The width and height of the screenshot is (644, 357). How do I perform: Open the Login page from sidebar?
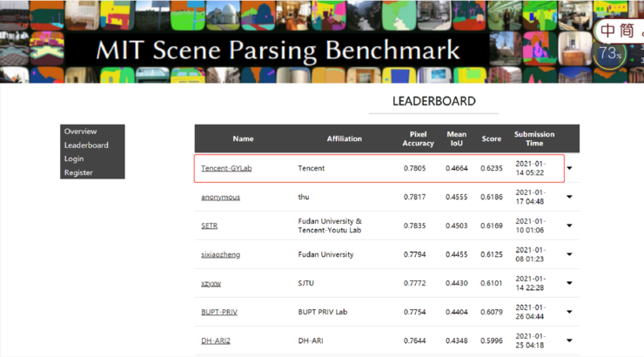74,158
